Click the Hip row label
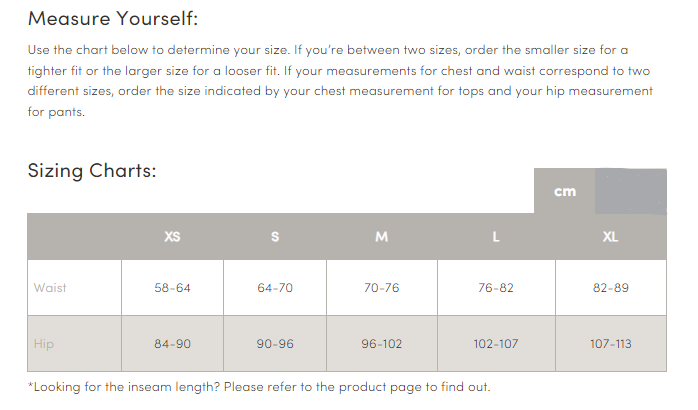The width and height of the screenshot is (698, 410). tap(44, 344)
